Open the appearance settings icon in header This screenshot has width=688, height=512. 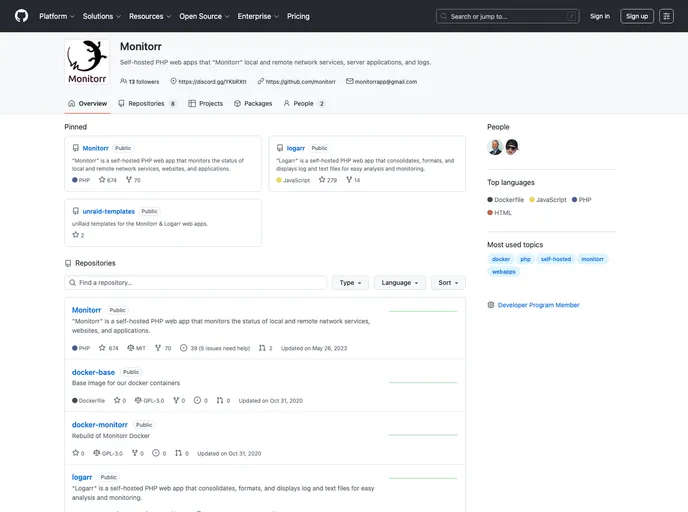[666, 16]
